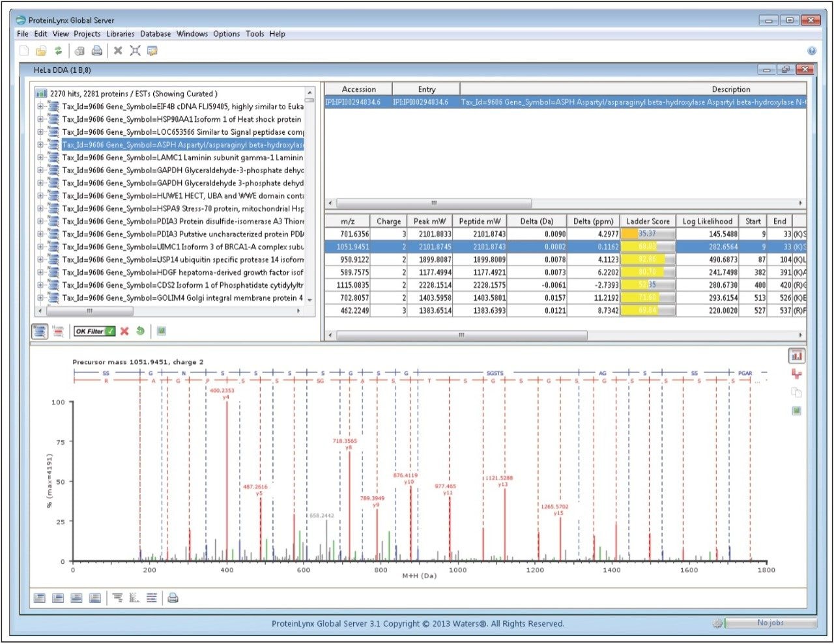Expand the LOC653566 Signal peptidase node

click(40, 132)
